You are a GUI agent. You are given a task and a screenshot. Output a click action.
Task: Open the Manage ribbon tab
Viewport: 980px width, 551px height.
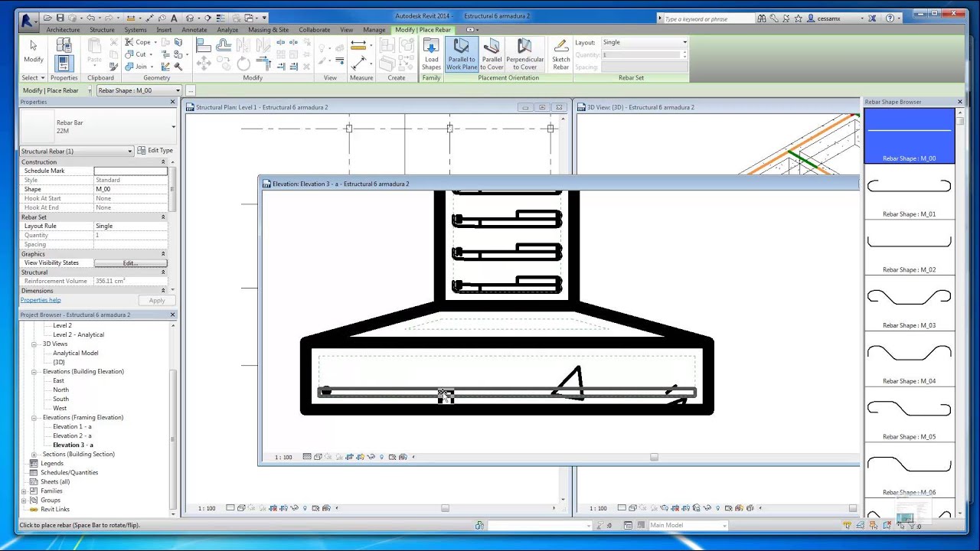pos(374,30)
